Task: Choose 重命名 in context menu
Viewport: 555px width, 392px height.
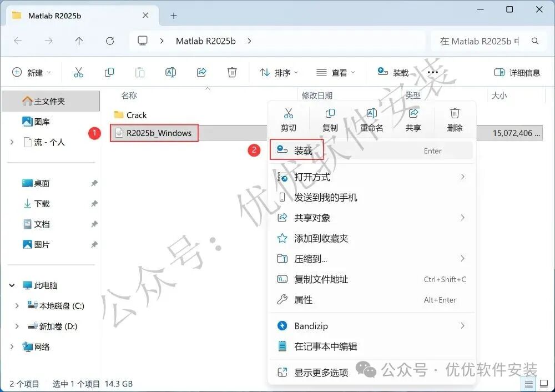Action: [x=372, y=120]
